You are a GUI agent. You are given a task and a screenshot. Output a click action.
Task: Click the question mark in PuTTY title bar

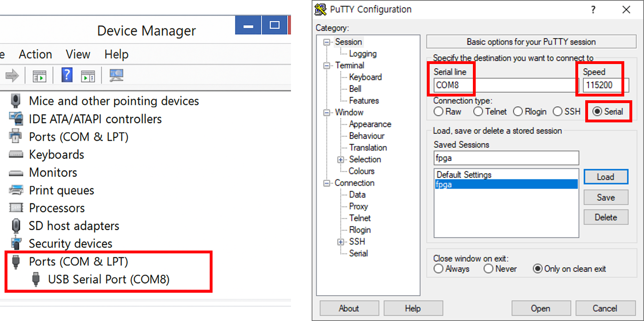[x=593, y=9]
